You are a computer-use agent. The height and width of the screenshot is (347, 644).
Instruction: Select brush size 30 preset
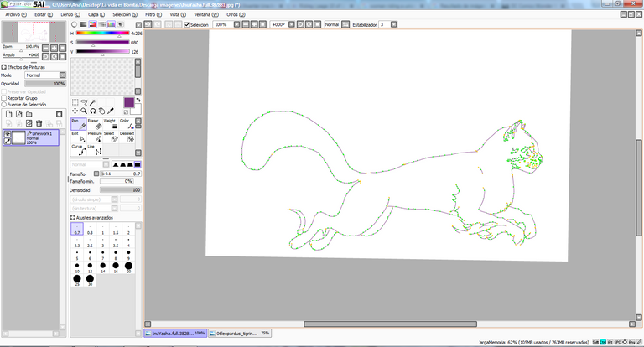coord(90,280)
